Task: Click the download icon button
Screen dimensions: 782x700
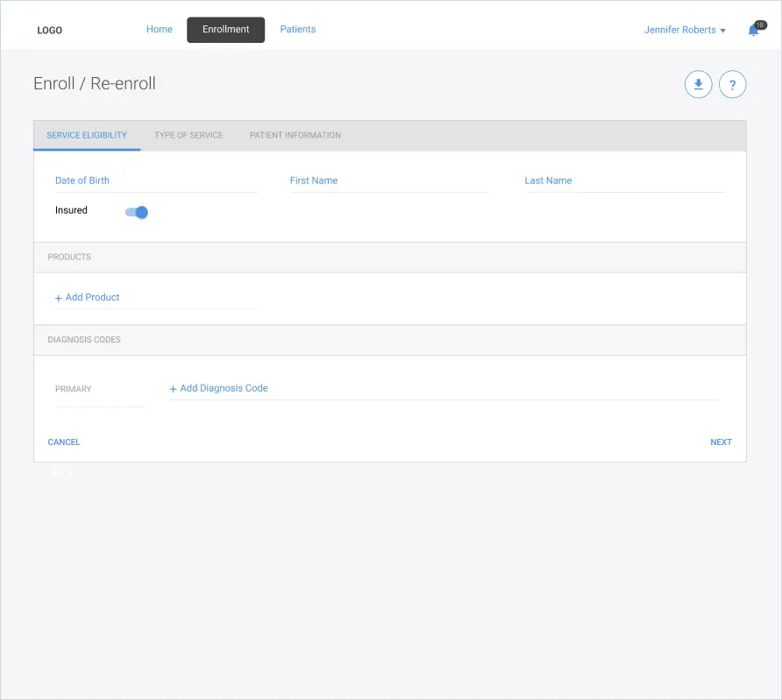Action: tap(698, 84)
